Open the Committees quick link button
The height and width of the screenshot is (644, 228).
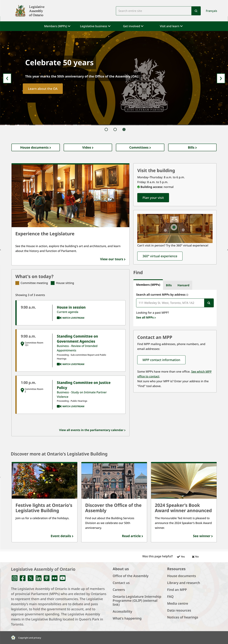click(x=140, y=147)
